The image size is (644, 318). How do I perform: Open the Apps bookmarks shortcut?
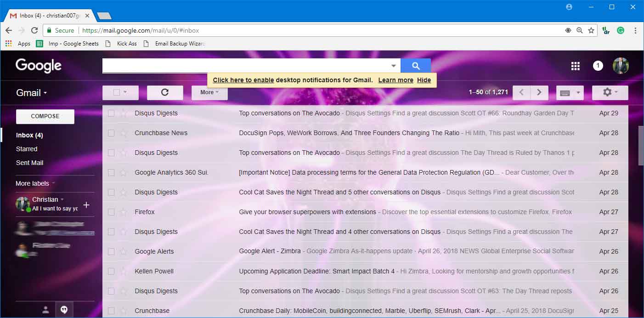coord(18,44)
